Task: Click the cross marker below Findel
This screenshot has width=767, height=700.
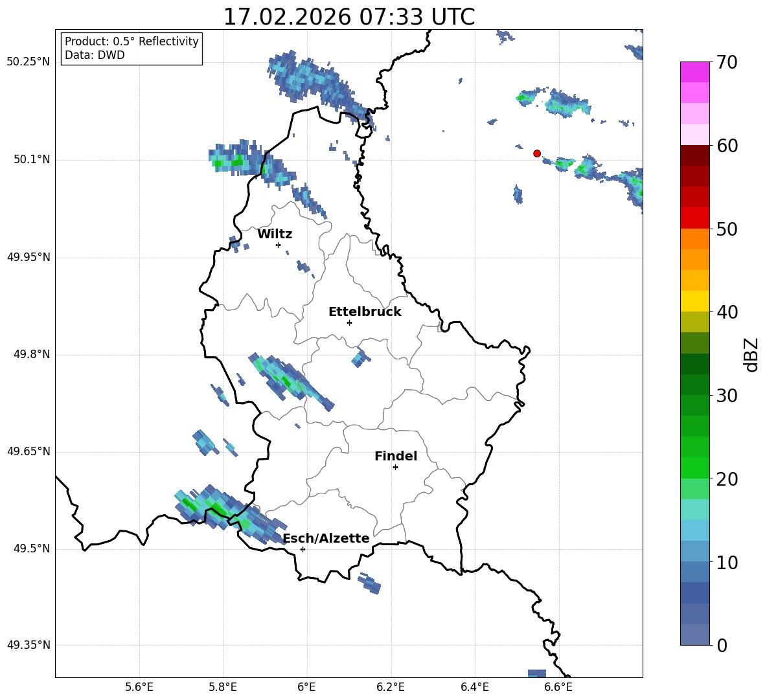Action: 395,468
